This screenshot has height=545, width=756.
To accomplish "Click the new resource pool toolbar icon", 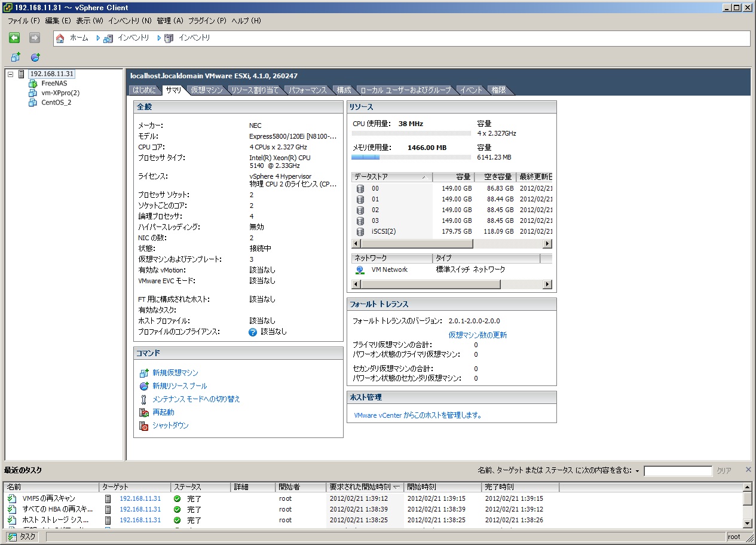I will (35, 57).
